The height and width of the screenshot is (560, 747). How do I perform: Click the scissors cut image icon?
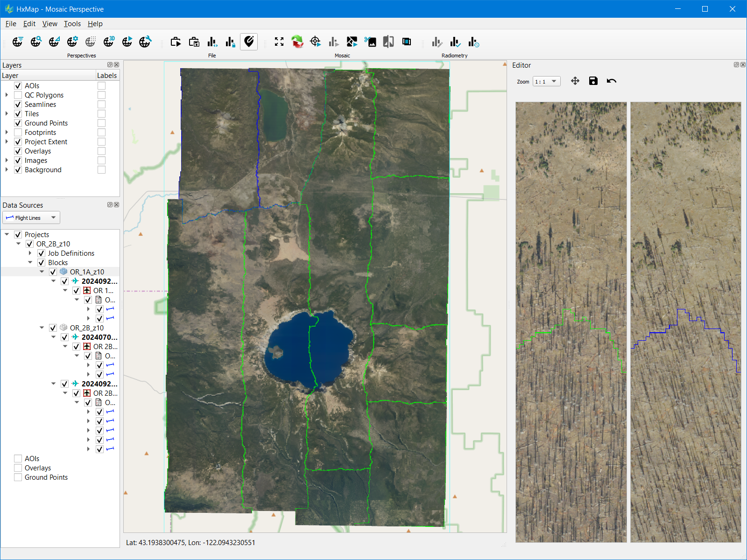[x=370, y=42]
